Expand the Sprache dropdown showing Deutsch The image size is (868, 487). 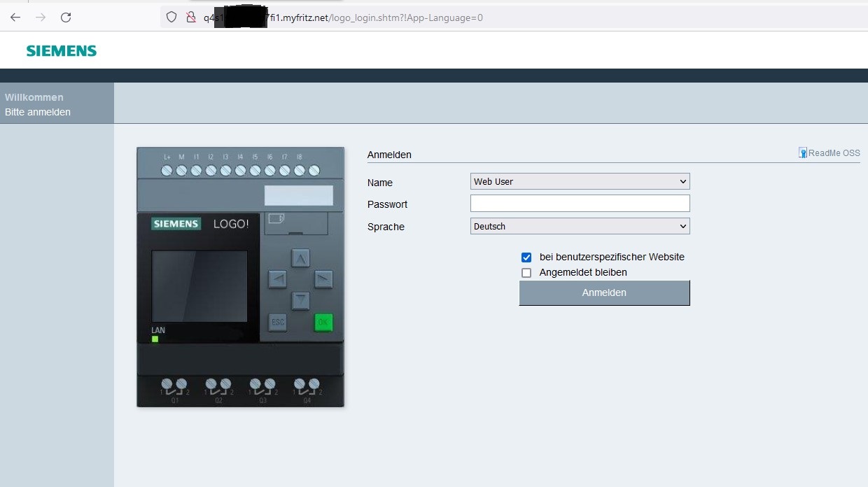[x=580, y=227]
